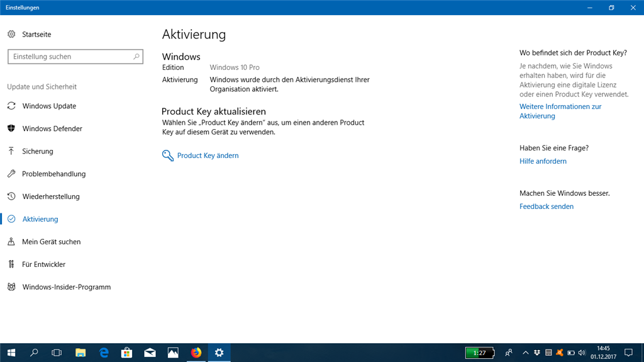Click the Dropbox tray icon
The height and width of the screenshot is (362, 644).
(537, 353)
